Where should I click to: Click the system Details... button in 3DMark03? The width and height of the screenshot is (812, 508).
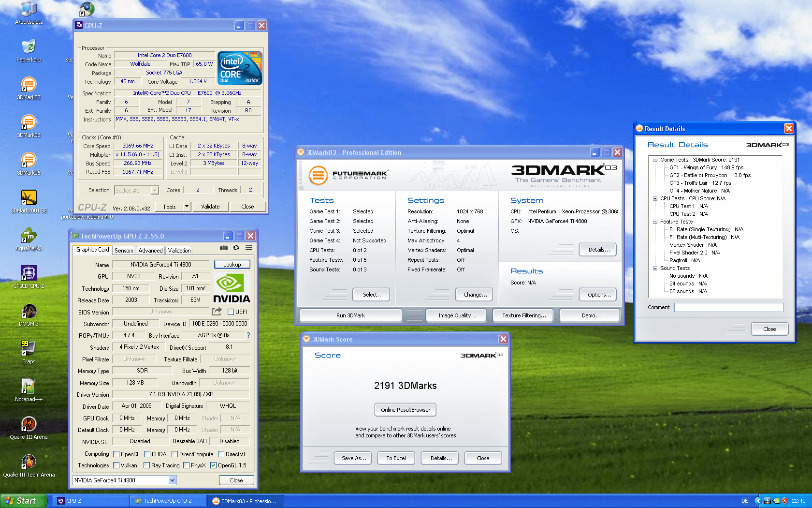coord(599,250)
